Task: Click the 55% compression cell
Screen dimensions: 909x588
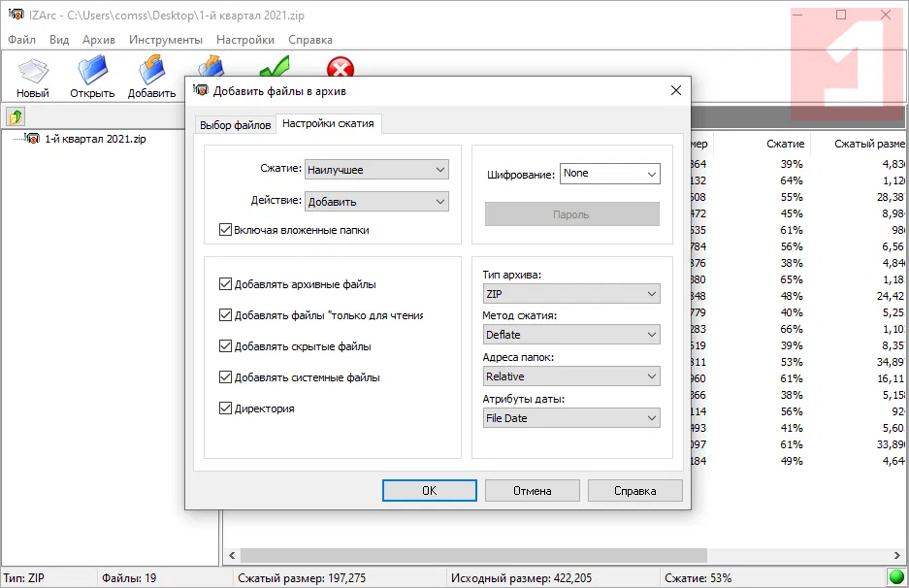Action: 792,197
